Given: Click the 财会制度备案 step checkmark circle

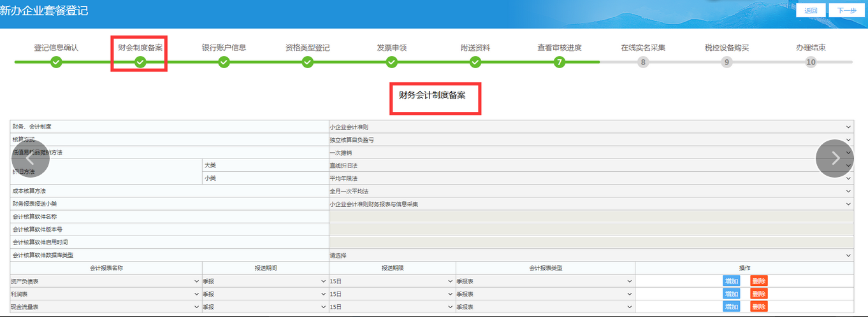Looking at the screenshot, I should (x=140, y=62).
